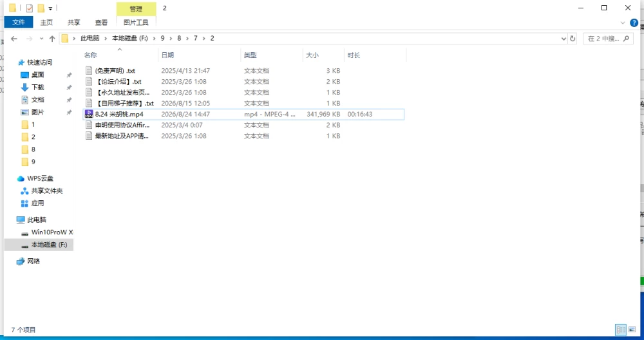Click 本地磁盘 (F:) in the address breadcrumb

(130, 38)
